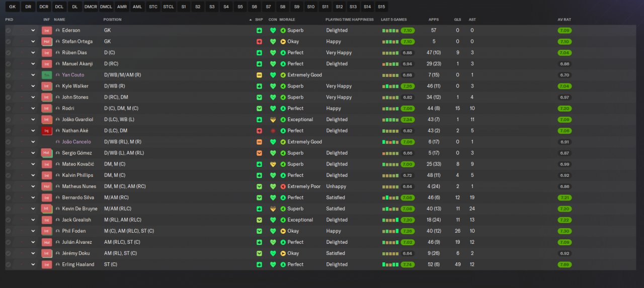This screenshot has width=644, height=288.
Task: Select the S1 substitute slot button
Action: [x=184, y=7]
